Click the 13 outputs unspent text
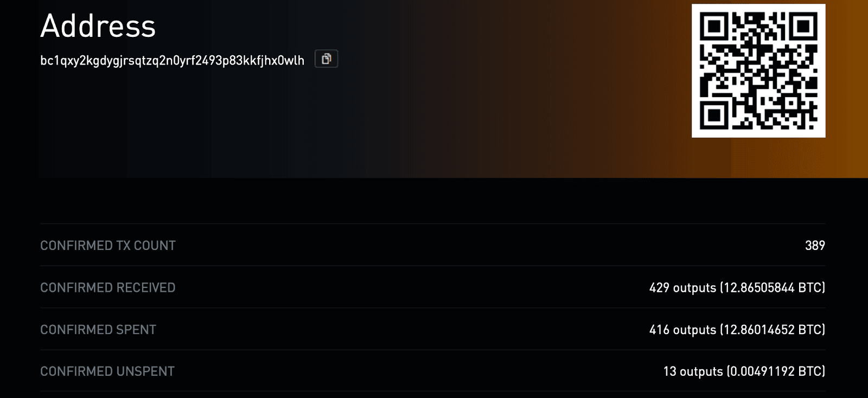 click(693, 371)
